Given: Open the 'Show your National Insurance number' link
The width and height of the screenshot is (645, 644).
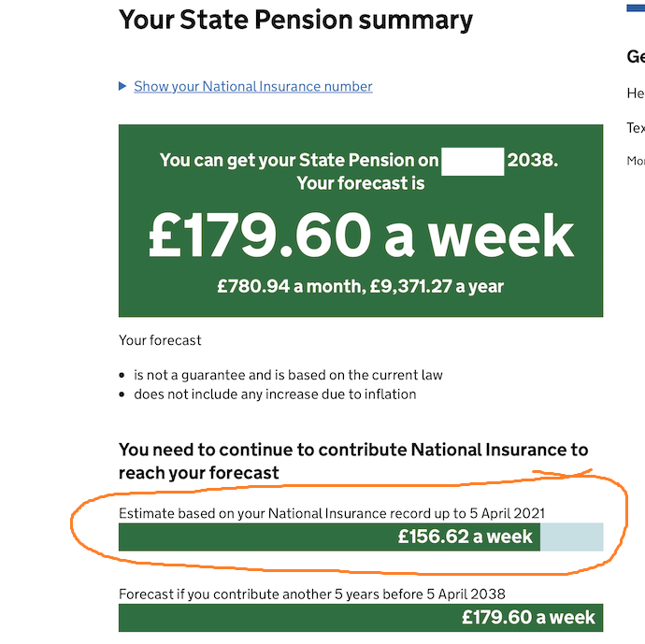Looking at the screenshot, I should (252, 87).
